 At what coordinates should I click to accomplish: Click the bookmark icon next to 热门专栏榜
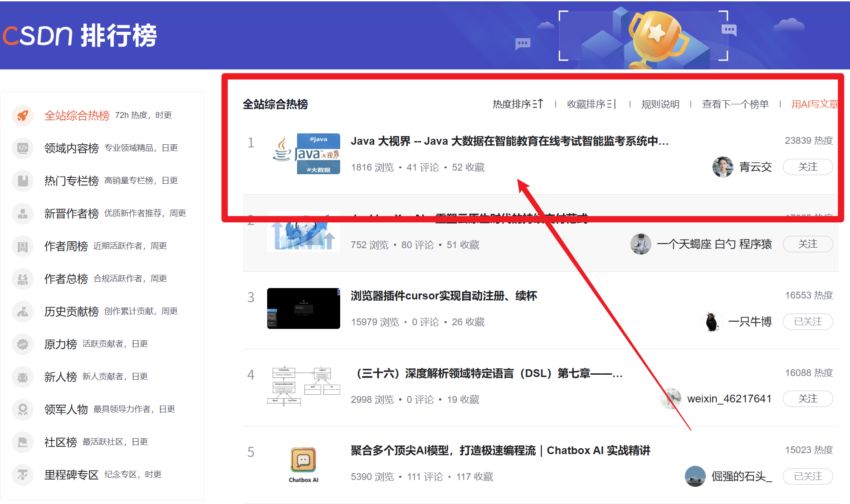coord(23,181)
